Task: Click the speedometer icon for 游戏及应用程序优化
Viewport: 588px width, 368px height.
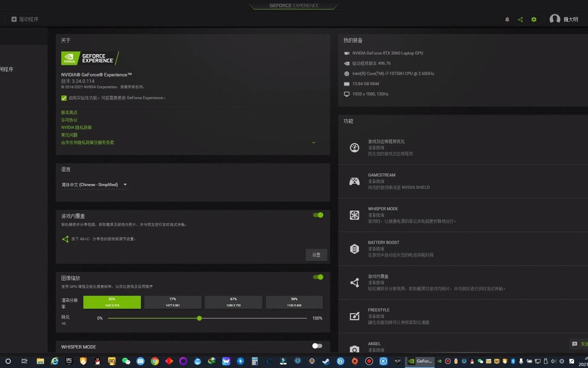Action: [x=355, y=148]
